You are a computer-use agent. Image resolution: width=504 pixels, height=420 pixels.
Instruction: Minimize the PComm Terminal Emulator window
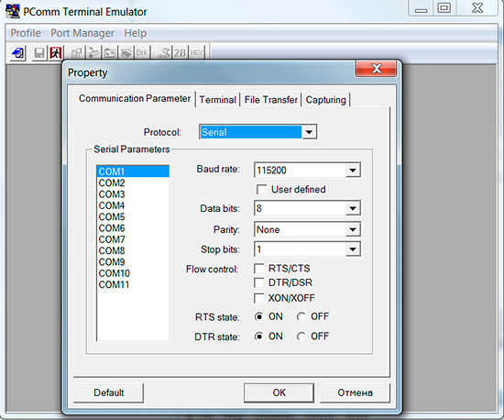click(x=421, y=8)
